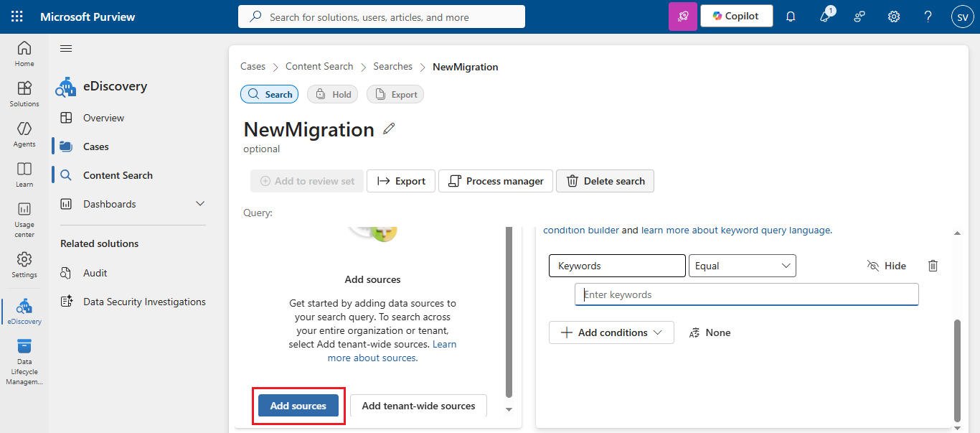
Task: Click the magenta feature preview icon
Action: [682, 17]
